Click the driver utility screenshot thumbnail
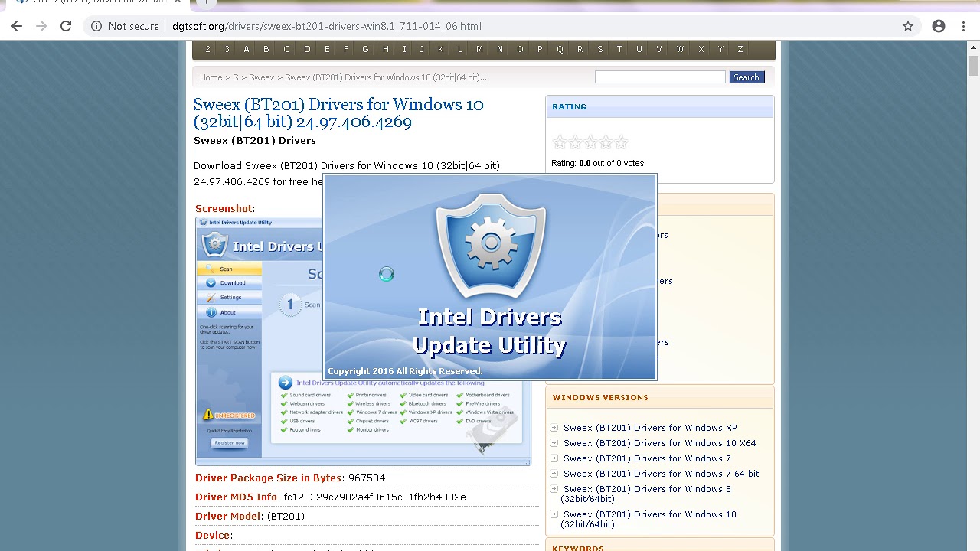Screen dimensions: 980x551 click(364, 341)
